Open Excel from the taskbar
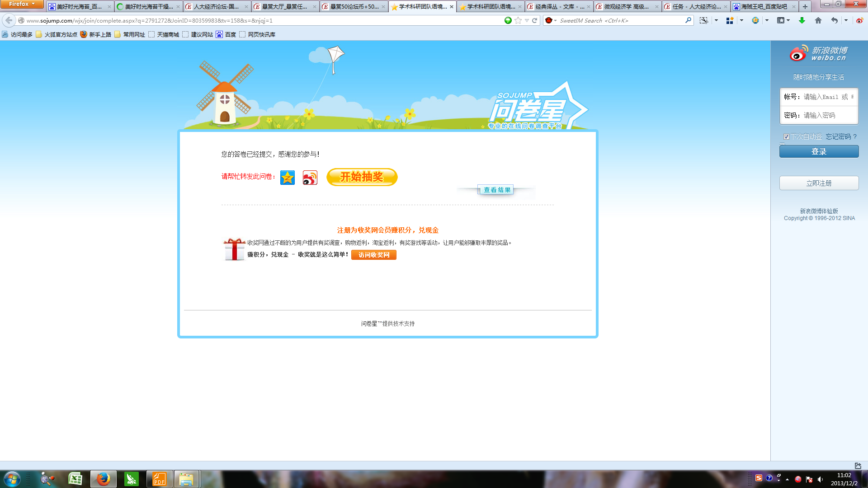 click(75, 479)
